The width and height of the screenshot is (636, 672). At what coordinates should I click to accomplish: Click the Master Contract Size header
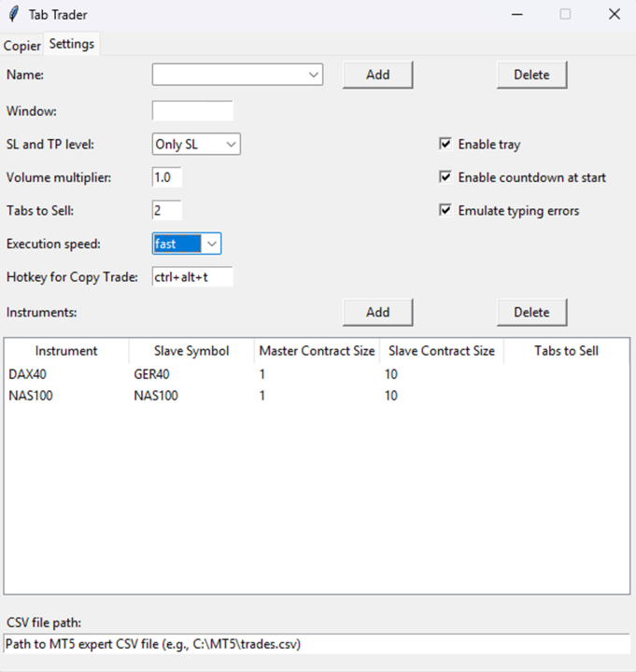317,351
